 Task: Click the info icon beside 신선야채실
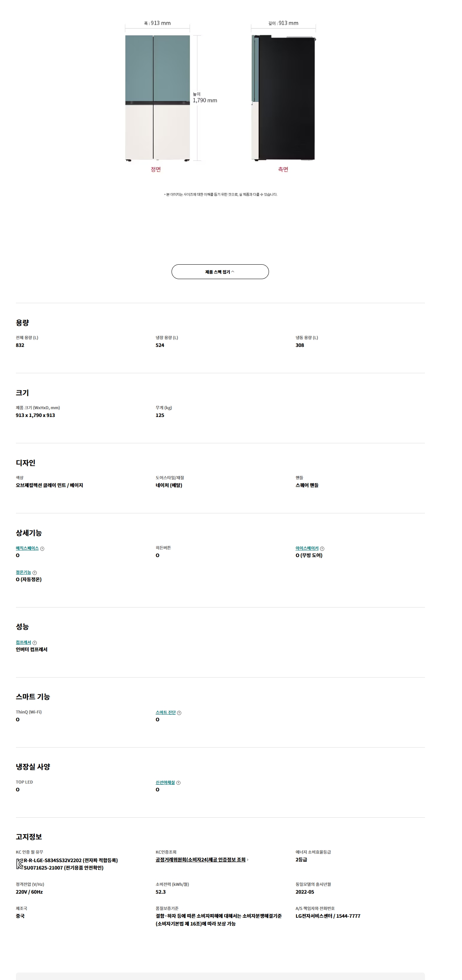178,782
